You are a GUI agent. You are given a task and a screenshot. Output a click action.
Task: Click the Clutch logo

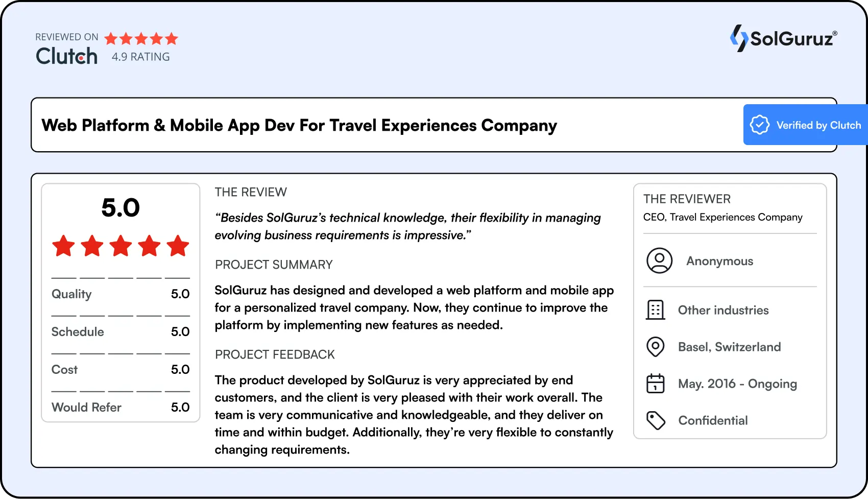[66, 56]
